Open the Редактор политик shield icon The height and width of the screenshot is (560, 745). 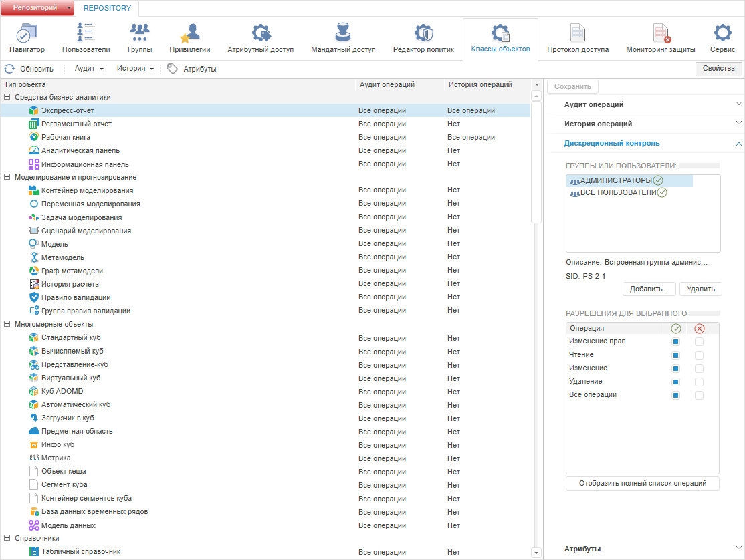[423, 34]
